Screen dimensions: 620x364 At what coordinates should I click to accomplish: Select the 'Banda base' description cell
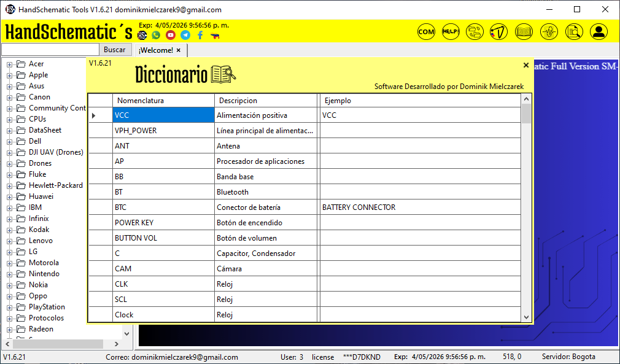pyautogui.click(x=266, y=177)
